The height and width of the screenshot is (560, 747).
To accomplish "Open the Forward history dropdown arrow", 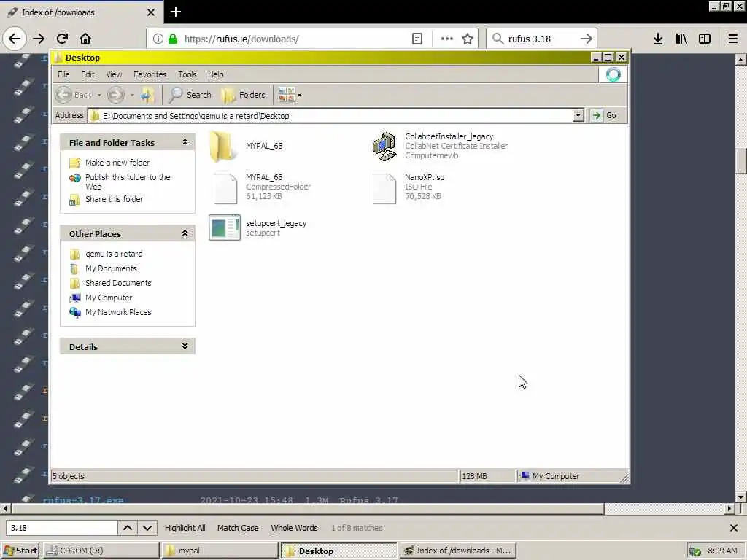I will coord(132,95).
